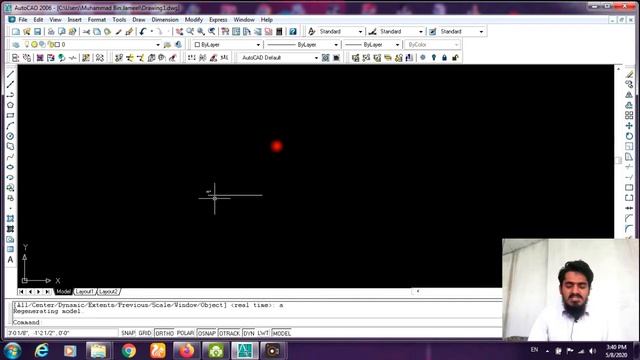
Task: Open Google Chrome from the taskbar
Action: [129, 351]
